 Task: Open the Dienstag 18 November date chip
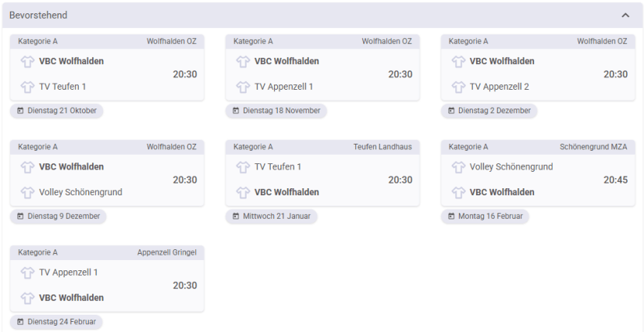tap(276, 111)
